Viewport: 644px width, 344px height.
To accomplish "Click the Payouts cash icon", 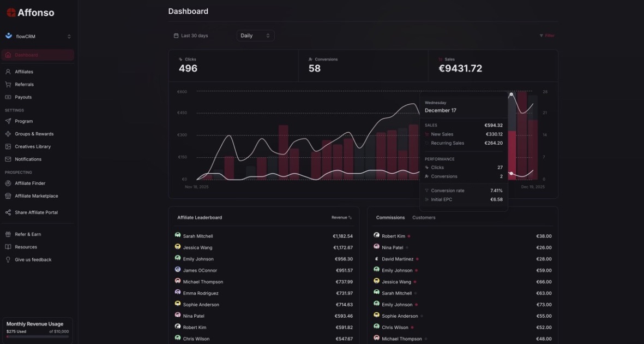I will 8,97.
